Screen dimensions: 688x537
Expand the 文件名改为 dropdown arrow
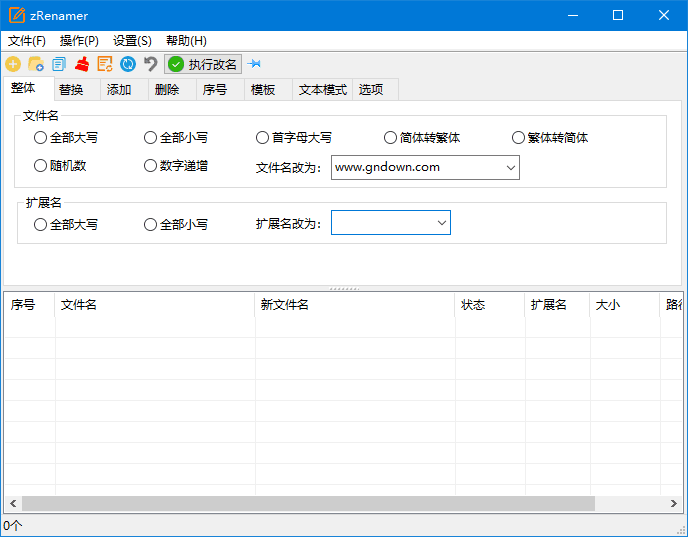coord(510,168)
